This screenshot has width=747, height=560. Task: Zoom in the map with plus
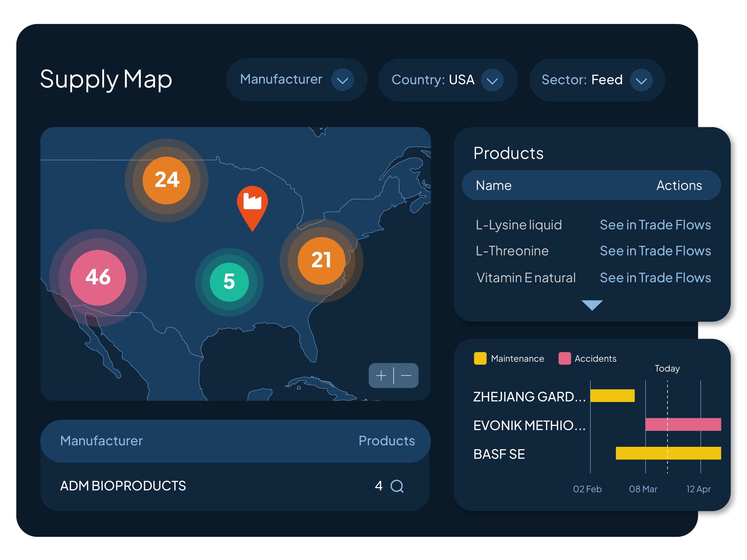coord(381,375)
